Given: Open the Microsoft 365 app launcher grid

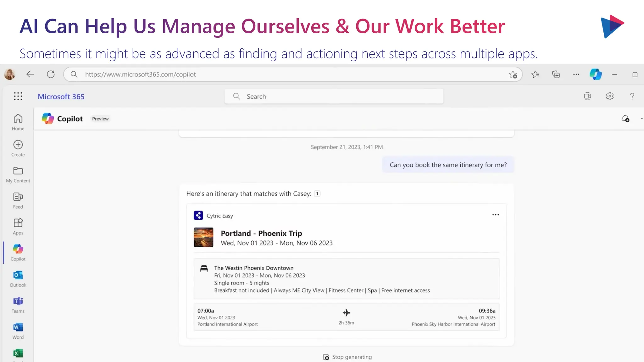Looking at the screenshot, I should click(18, 96).
